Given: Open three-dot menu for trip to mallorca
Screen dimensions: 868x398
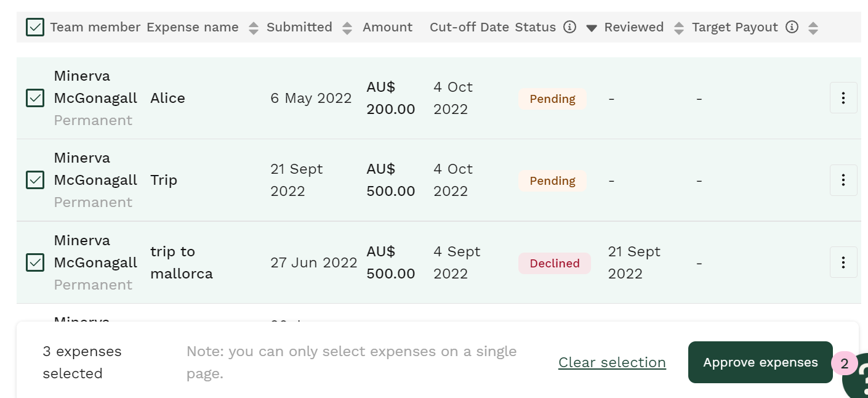Looking at the screenshot, I should click(843, 262).
